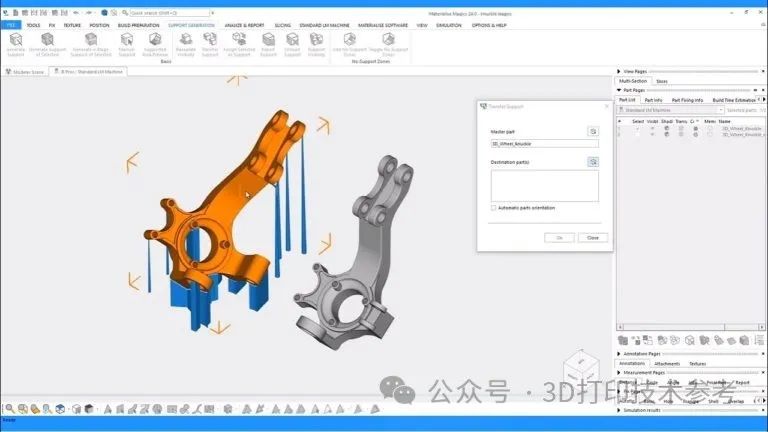
Task: Pick the destination parts selector icon
Action: (593, 162)
